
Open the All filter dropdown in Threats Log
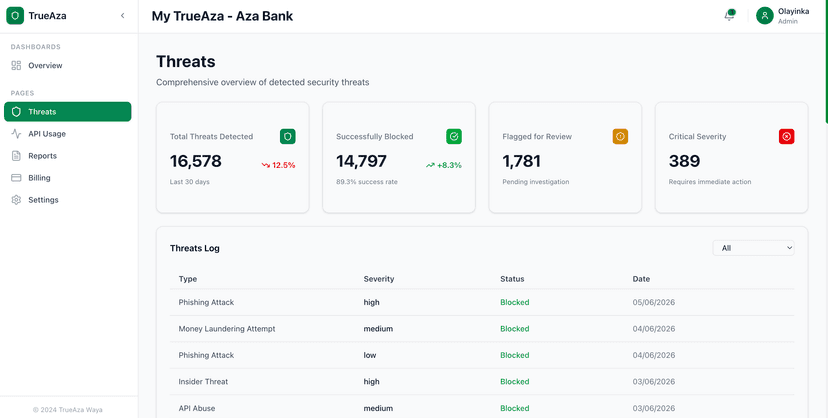pyautogui.click(x=754, y=248)
